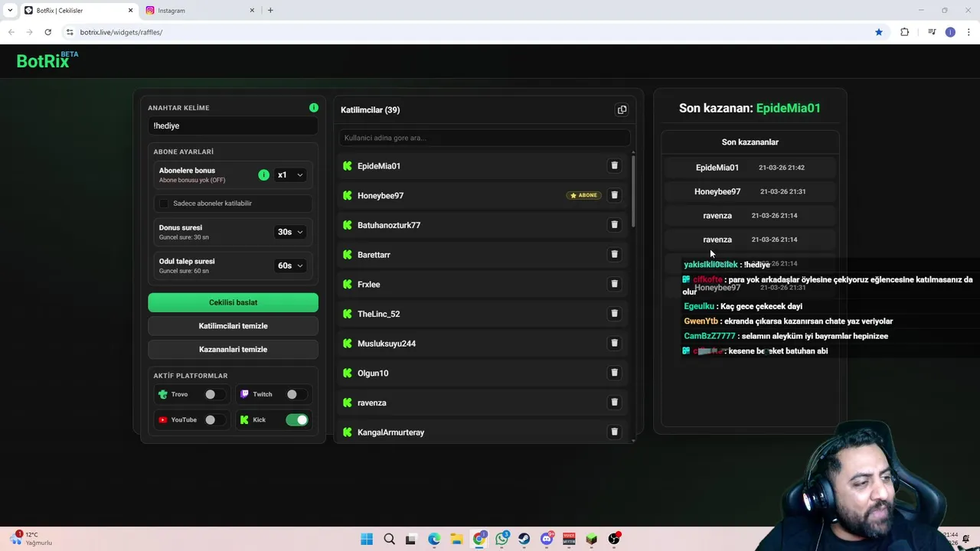Click Son kazanan EpideMia01 name
Image resolution: width=980 pixels, height=551 pixels.
[x=788, y=108]
